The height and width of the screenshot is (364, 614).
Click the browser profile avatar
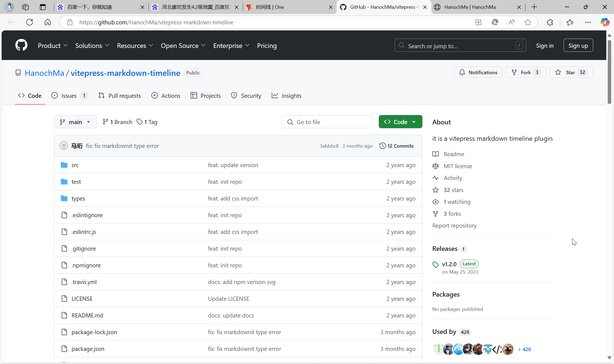coord(9,7)
